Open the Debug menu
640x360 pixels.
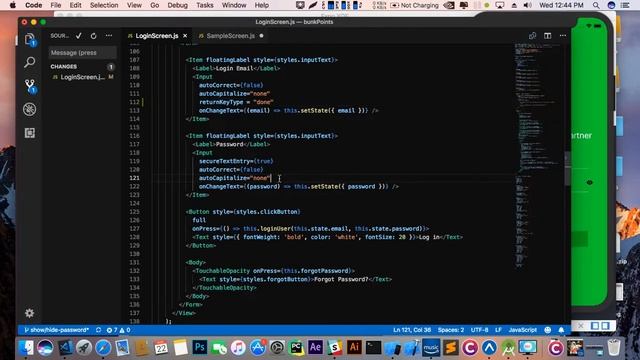click(178, 5)
